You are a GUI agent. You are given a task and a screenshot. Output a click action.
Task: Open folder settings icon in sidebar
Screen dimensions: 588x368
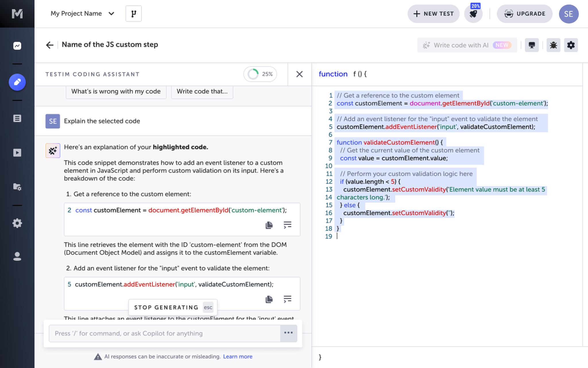coord(17,187)
